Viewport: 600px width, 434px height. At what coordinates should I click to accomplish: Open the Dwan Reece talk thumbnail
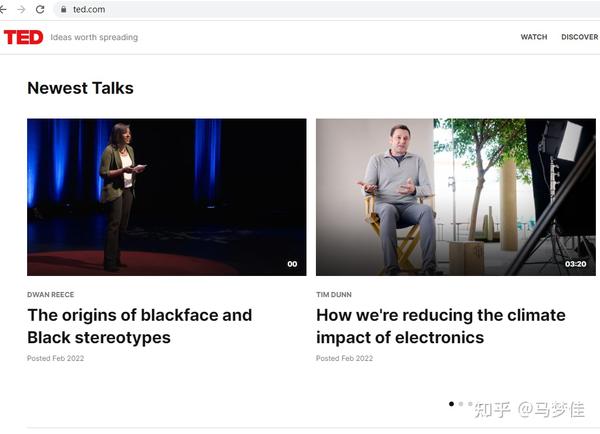166,197
